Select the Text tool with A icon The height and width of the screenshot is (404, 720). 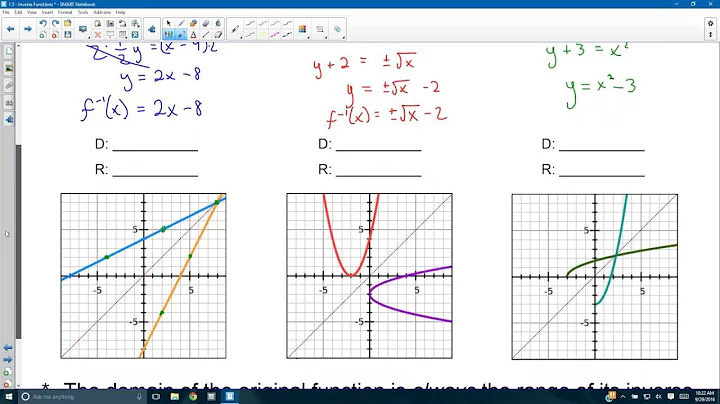point(193,34)
